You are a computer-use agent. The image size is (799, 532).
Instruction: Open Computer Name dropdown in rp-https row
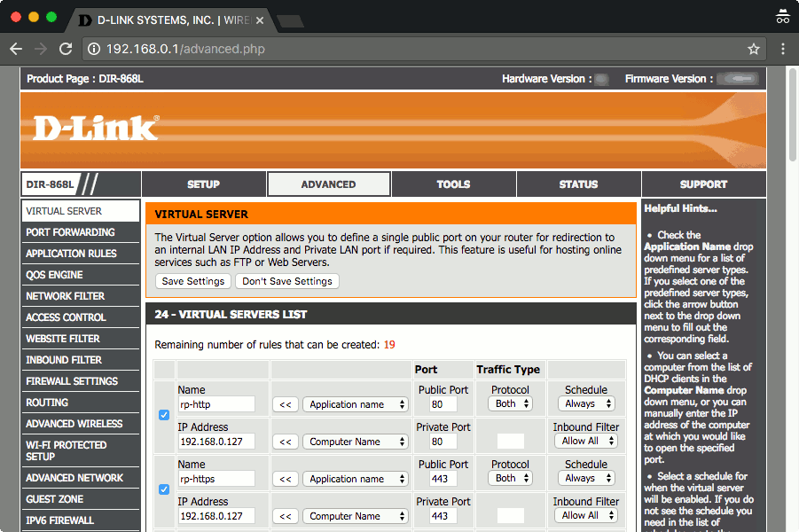(x=356, y=516)
